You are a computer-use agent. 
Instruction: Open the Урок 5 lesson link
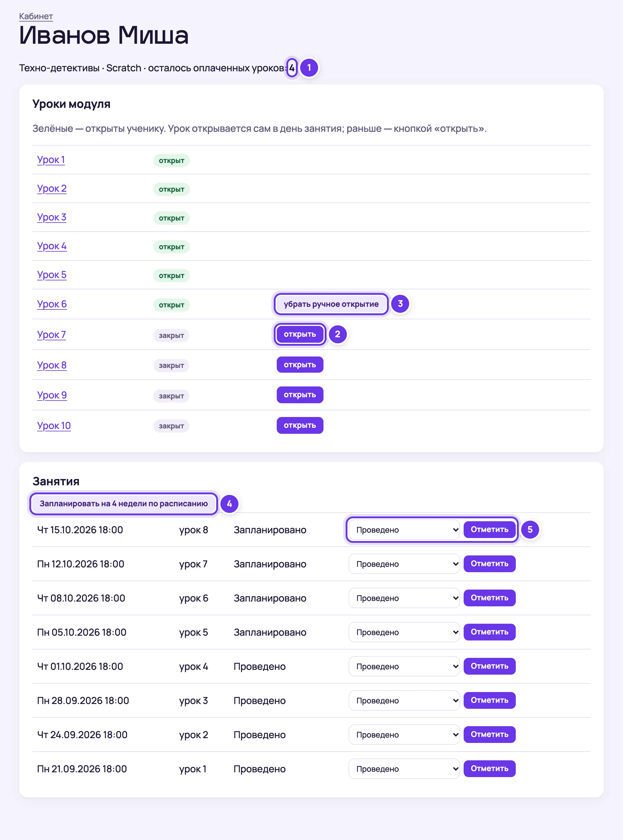tap(52, 275)
